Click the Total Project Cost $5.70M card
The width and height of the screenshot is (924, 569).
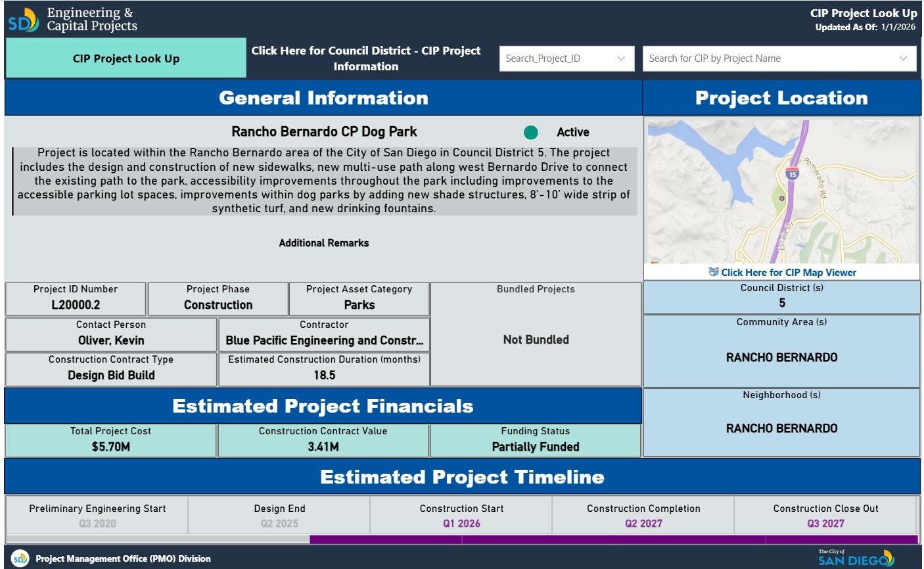tap(111, 440)
